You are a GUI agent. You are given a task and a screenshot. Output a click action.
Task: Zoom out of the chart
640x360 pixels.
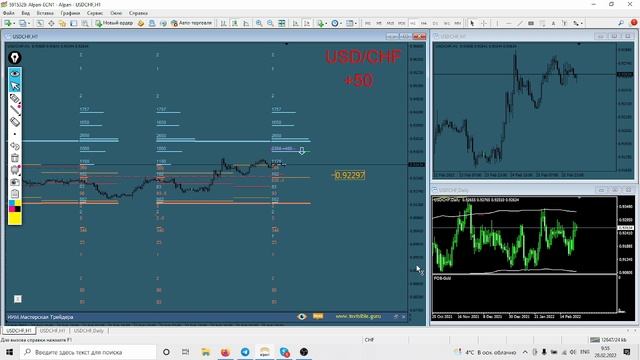(x=270, y=23)
